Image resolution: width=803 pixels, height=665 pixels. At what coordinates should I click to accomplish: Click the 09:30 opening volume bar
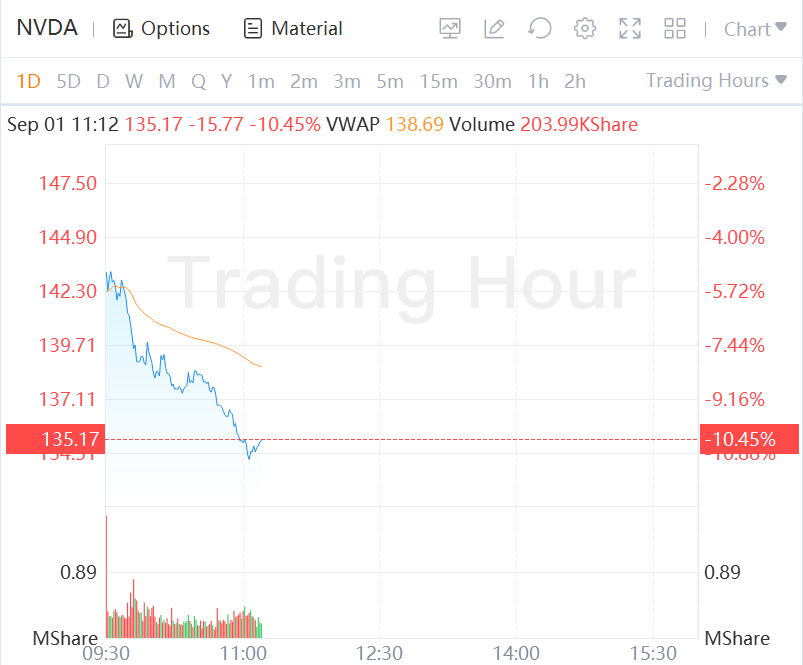point(106,576)
